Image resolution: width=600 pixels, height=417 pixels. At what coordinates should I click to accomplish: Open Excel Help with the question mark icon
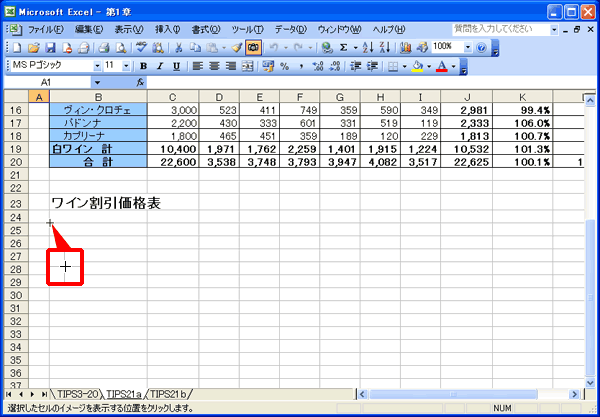tap(481, 48)
